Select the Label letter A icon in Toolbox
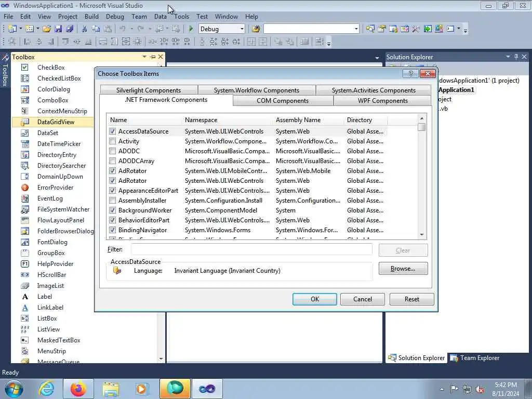532x399 pixels. [x=25, y=297]
